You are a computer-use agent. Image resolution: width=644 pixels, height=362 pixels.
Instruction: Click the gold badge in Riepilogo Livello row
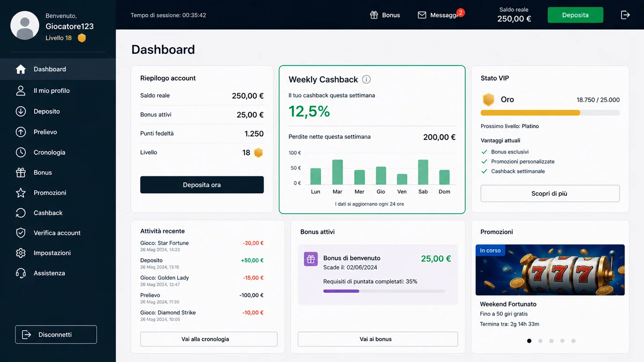(258, 152)
